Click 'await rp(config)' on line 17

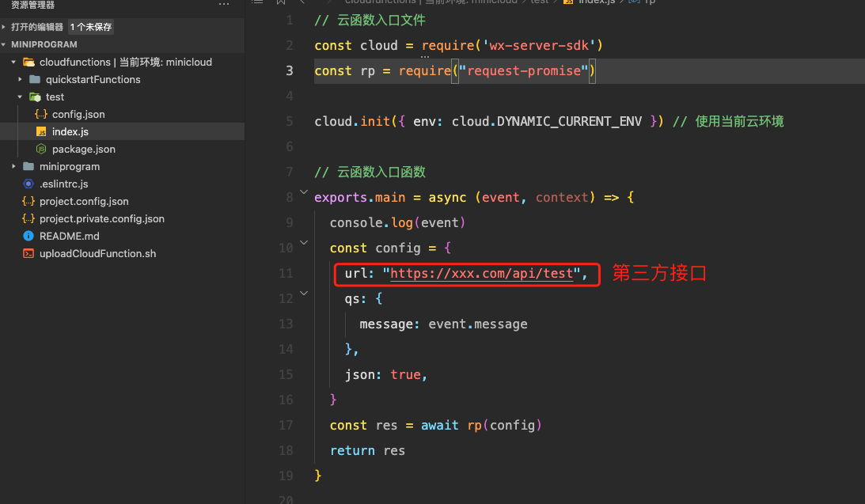coord(481,425)
